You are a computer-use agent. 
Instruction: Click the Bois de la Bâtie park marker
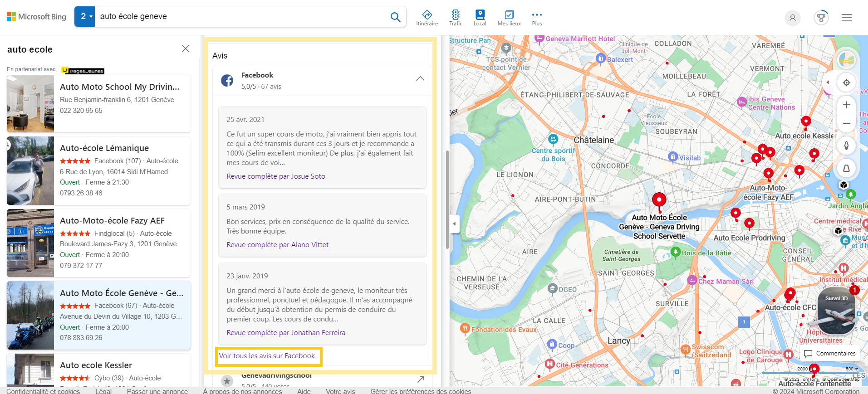click(x=676, y=252)
